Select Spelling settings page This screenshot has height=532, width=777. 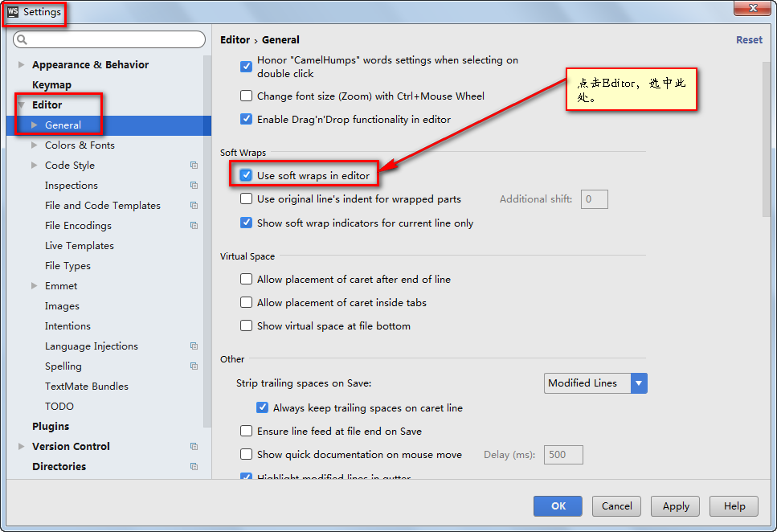point(63,366)
